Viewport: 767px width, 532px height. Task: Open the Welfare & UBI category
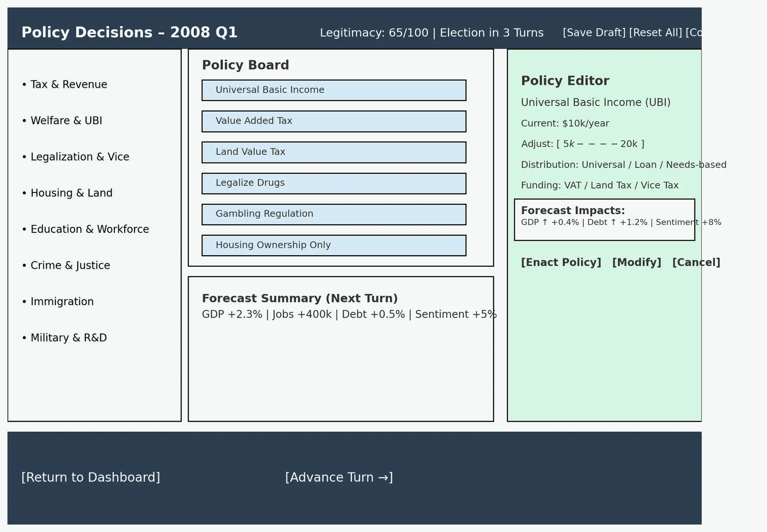pyautogui.click(x=62, y=121)
